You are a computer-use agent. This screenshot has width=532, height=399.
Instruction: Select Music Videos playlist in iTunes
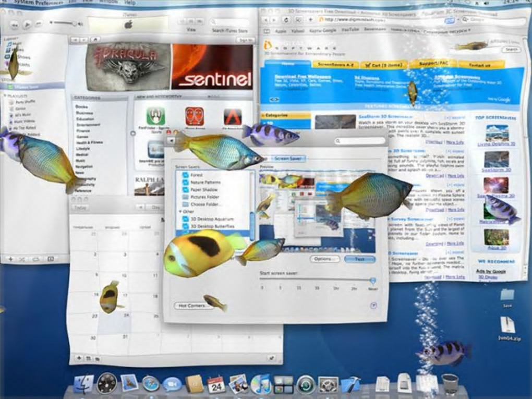pyautogui.click(x=22, y=121)
